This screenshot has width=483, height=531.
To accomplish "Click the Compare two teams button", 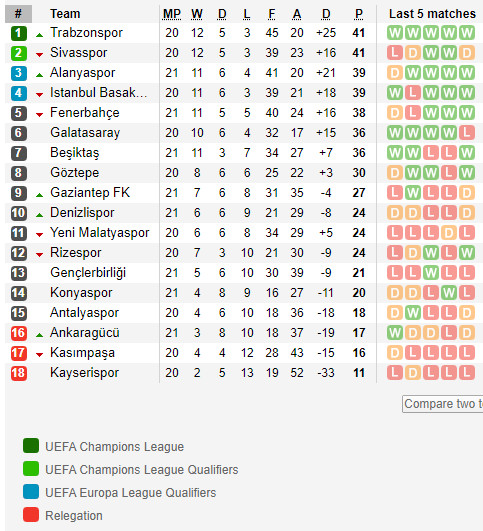I will tap(443, 404).
